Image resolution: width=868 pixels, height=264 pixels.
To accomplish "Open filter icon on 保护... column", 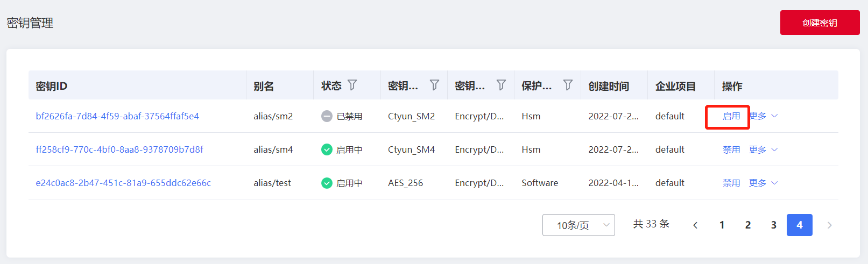I will point(568,85).
